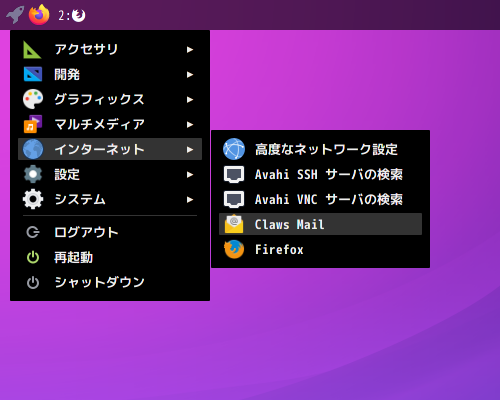Launch Claws Mail
The image size is (500, 400).
pos(320,224)
